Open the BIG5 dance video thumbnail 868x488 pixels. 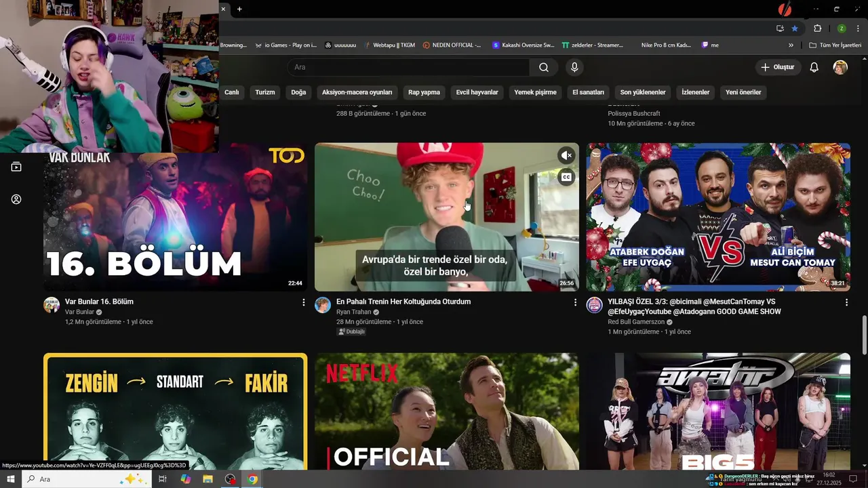(718, 411)
